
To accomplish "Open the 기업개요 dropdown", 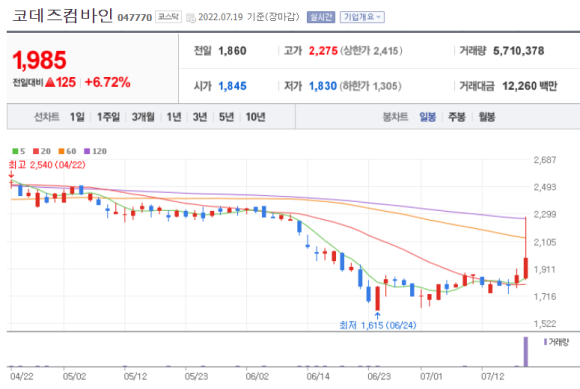I will [x=362, y=17].
